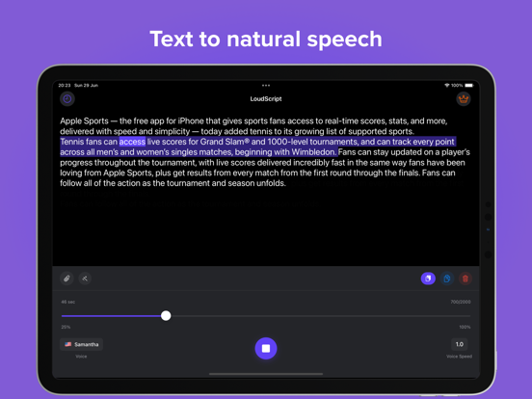The image size is (532, 399).
Task: Tap the battery indicator in status bar
Action: point(469,86)
